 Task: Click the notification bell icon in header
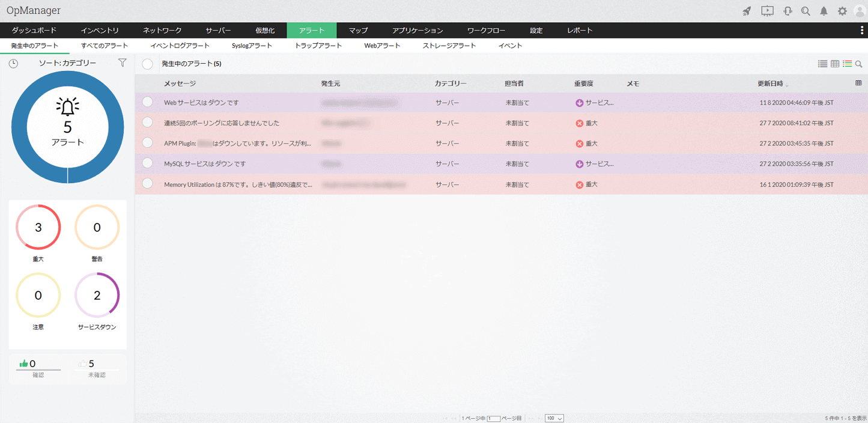[x=824, y=11]
